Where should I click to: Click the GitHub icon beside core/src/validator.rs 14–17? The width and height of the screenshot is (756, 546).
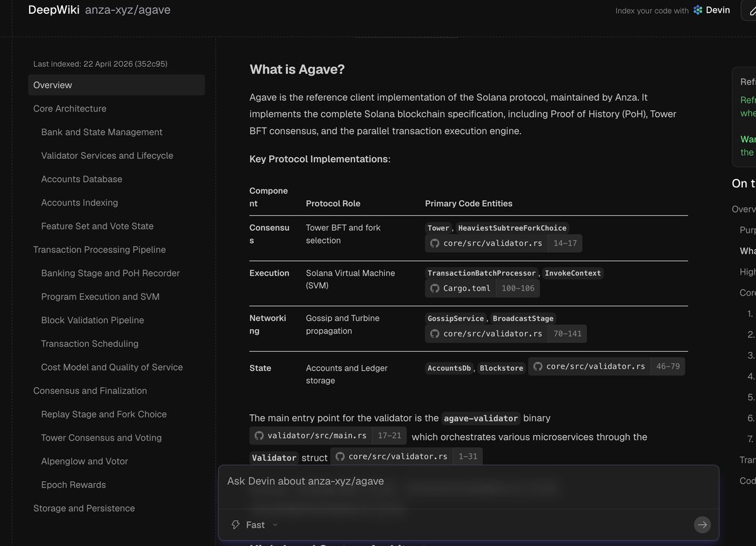tap(434, 243)
